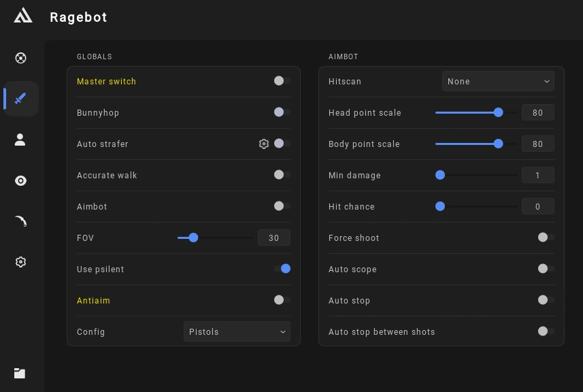The width and height of the screenshot is (583, 392).
Task: Select the sword icon in the sidebar
Action: [x=20, y=99]
